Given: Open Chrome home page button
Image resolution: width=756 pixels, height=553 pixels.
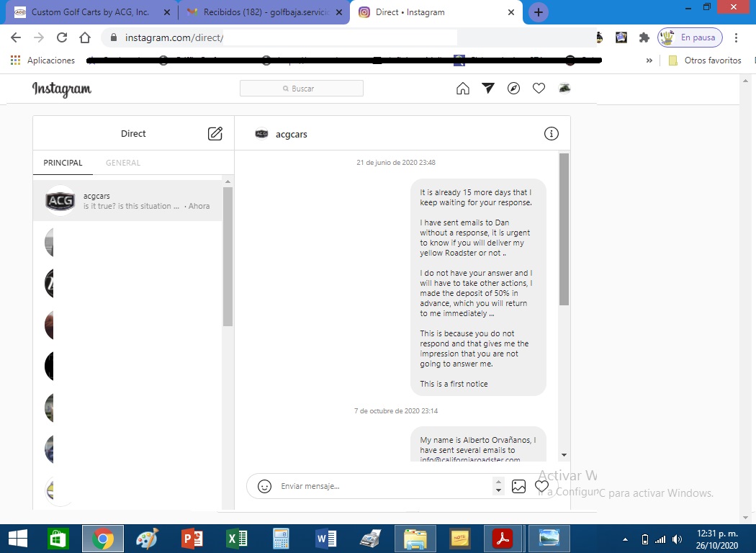Looking at the screenshot, I should point(85,37).
